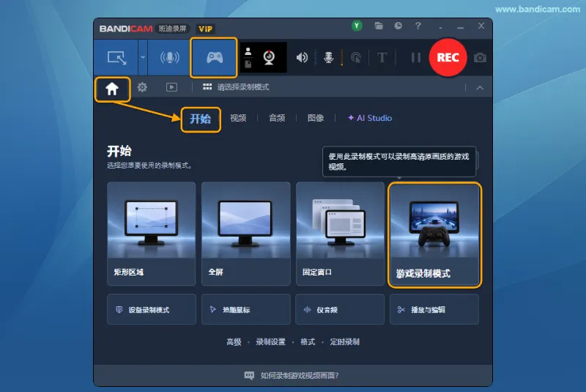Open the 如何录制游戏视频画面 help link
586x392 pixels.
tap(292, 376)
